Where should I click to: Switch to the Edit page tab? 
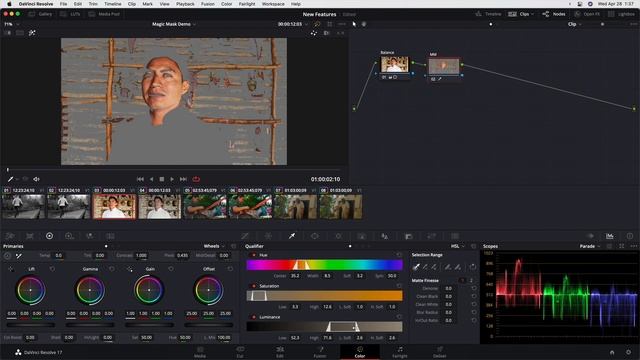(x=280, y=352)
